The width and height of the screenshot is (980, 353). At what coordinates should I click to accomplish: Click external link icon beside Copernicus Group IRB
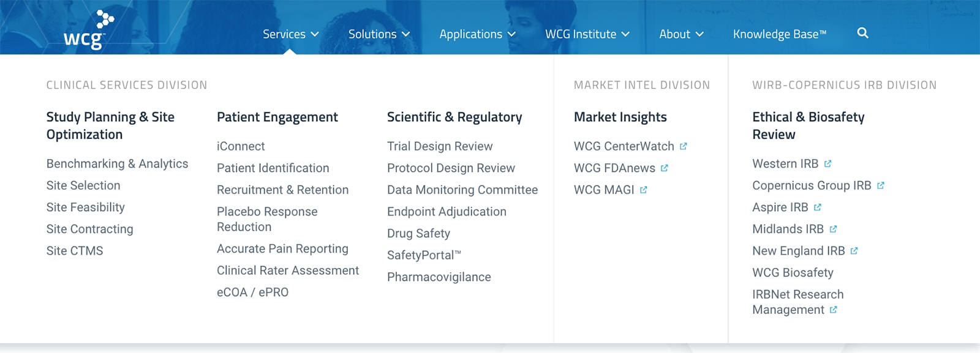tap(881, 185)
